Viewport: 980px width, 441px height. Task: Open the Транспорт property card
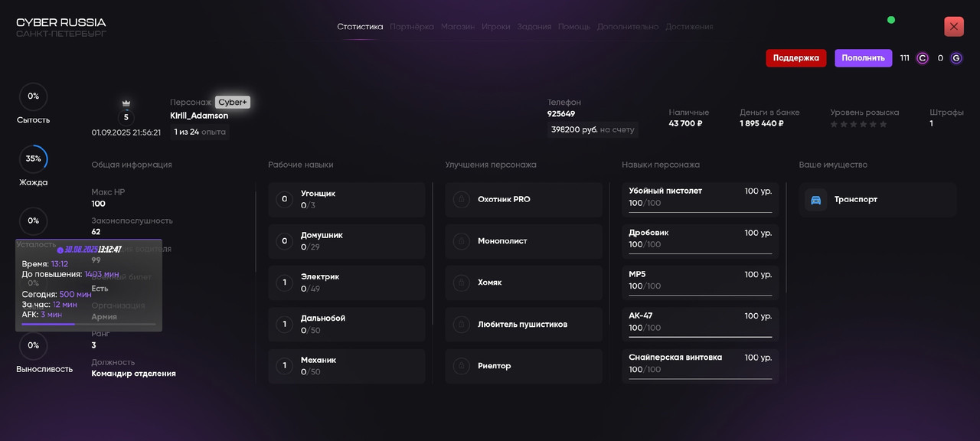[878, 200]
